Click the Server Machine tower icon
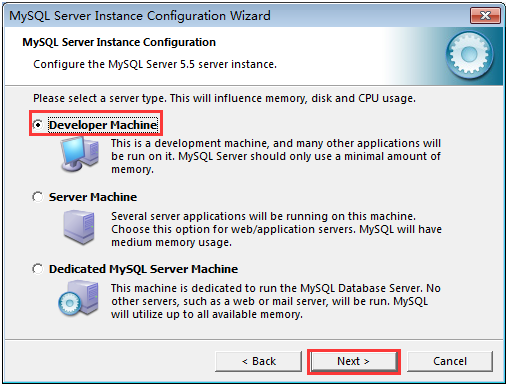508x386 pixels. click(79, 227)
